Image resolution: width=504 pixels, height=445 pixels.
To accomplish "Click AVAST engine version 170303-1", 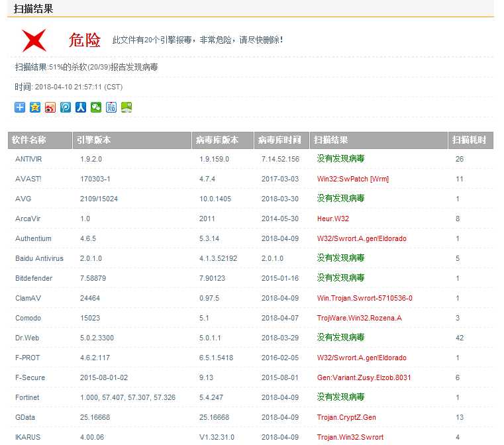I will [x=95, y=179].
